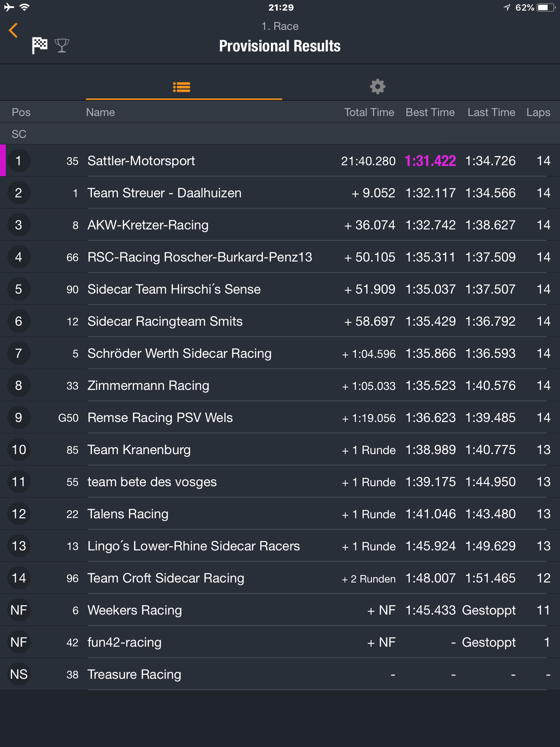
Task: Tap the position 1 circle badge
Action: 19,161
